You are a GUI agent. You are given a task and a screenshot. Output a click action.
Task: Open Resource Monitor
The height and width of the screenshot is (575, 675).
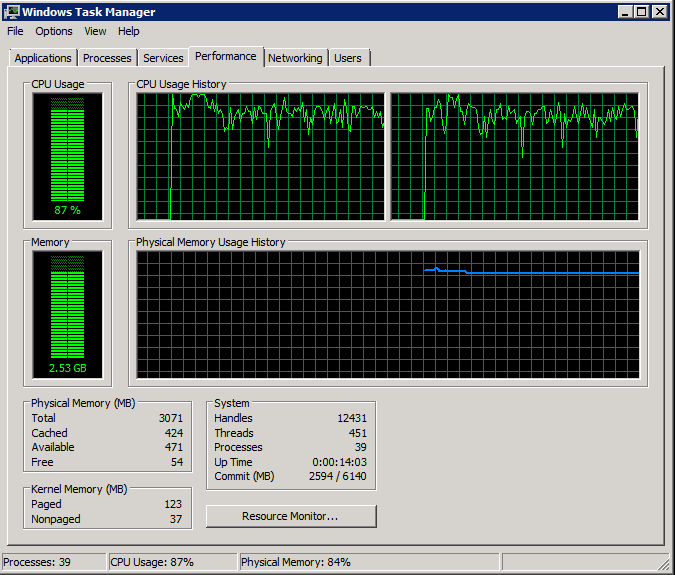[x=290, y=516]
